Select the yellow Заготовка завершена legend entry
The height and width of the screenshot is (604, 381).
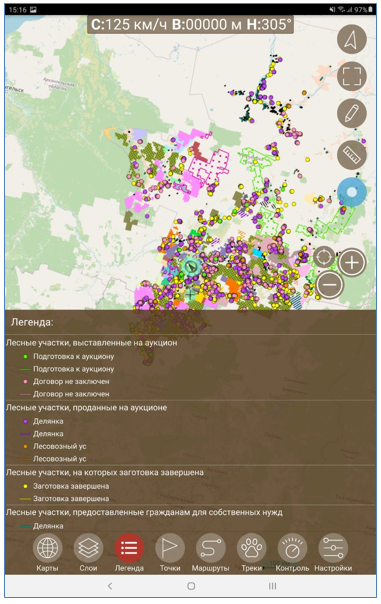pos(67,486)
